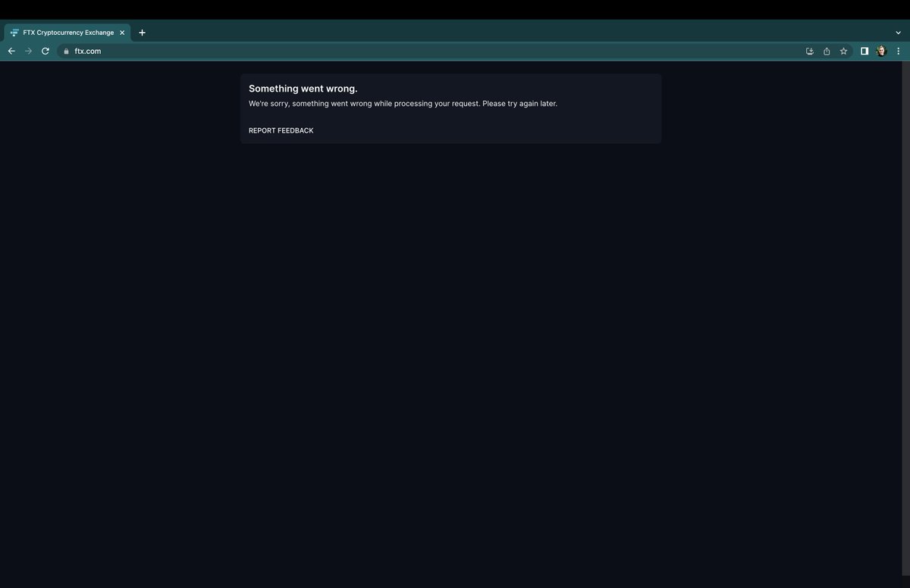View site info via lock icon

tap(66, 52)
